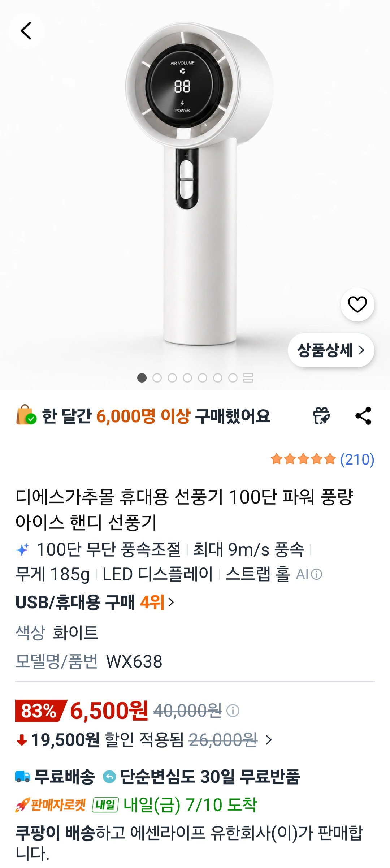Add the fan to wishlist with the heart icon

click(x=357, y=304)
